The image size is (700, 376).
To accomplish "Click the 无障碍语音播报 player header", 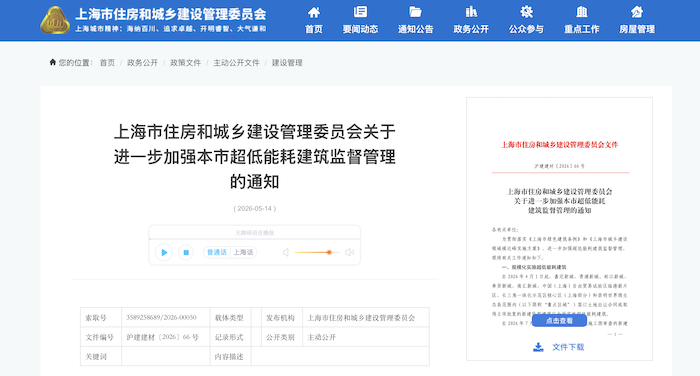I will [x=254, y=233].
